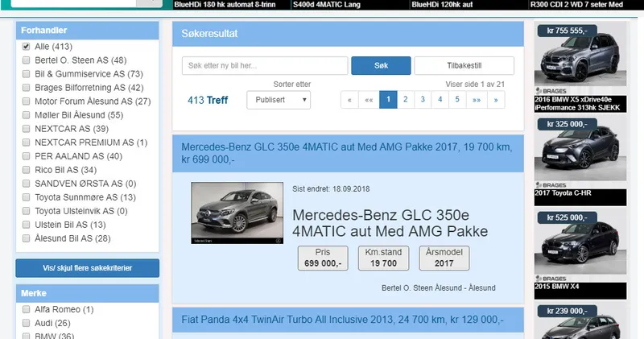644x339 pixels.
Task: Uncheck the Alle (413) dealer checkbox
Action: coord(27,47)
